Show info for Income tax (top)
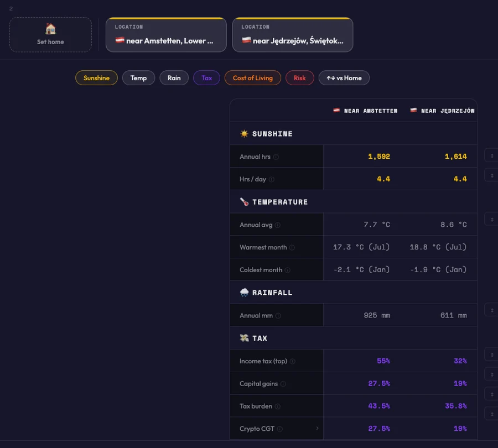The image size is (498, 448). [293, 361]
